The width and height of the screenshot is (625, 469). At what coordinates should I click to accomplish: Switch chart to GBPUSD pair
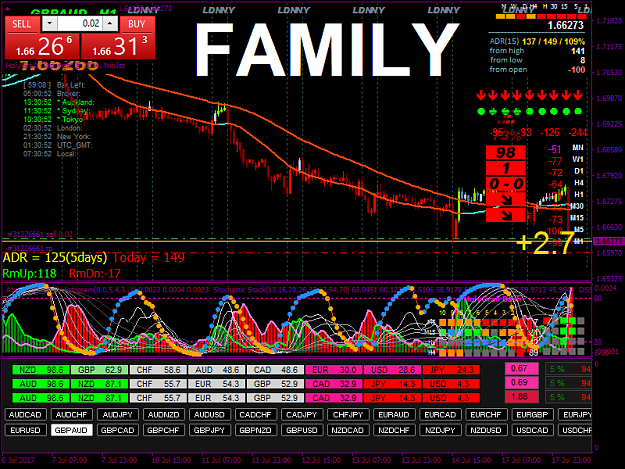click(302, 430)
